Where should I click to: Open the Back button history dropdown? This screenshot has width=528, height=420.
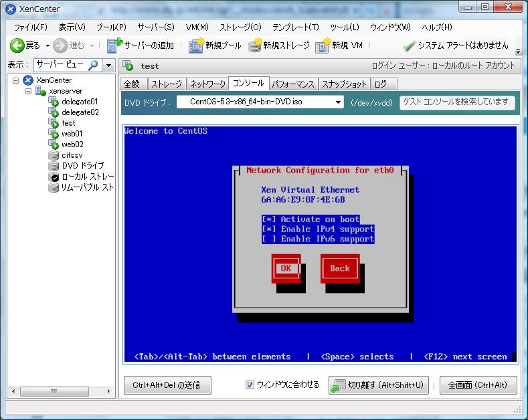tap(48, 45)
